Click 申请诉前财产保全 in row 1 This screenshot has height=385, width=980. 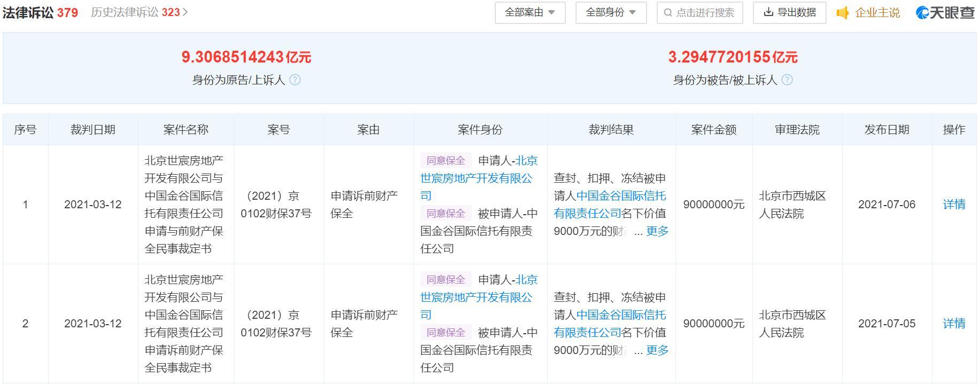pos(364,205)
